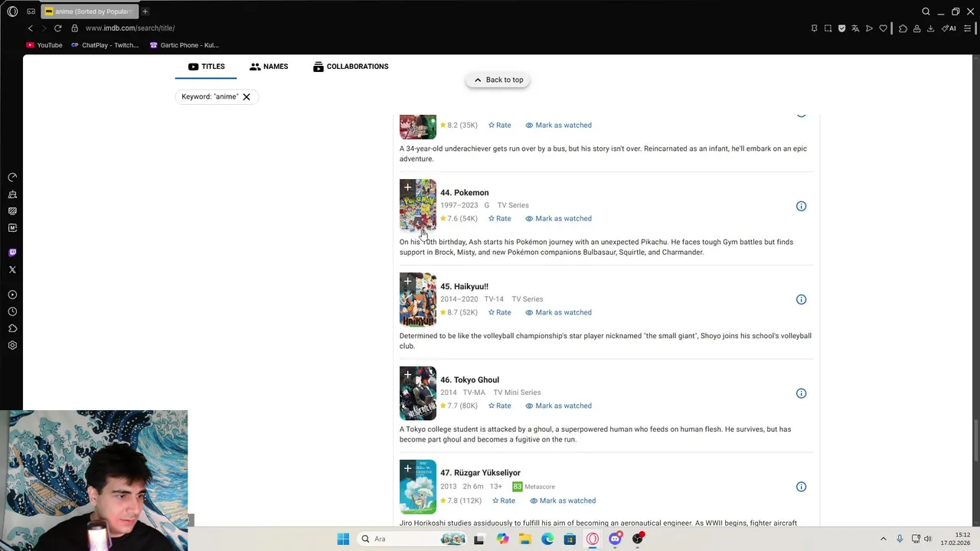Click the site padlock security icon
This screenshot has width=980, height=551.
point(74,28)
